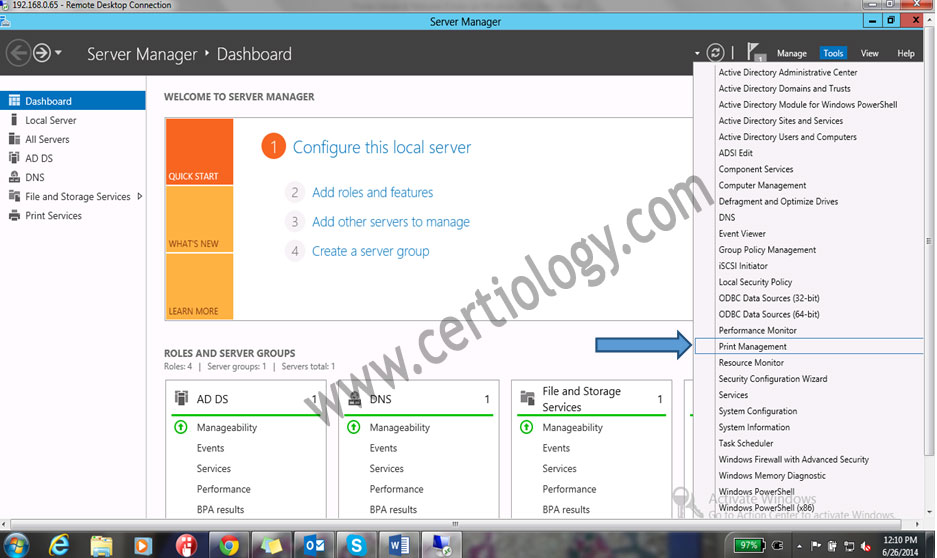Select Dashboard in the sidebar
Image resolution: width=937 pixels, height=558 pixels.
click(72, 101)
